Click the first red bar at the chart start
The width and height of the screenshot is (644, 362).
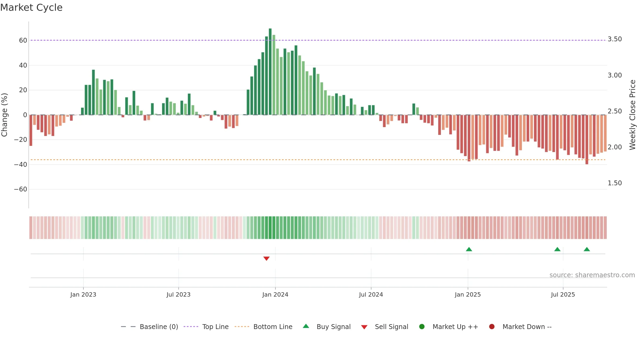click(x=31, y=130)
